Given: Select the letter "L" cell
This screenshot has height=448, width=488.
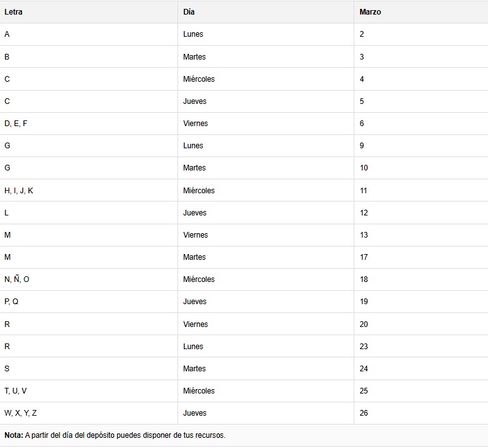Looking at the screenshot, I should click(x=7, y=213).
